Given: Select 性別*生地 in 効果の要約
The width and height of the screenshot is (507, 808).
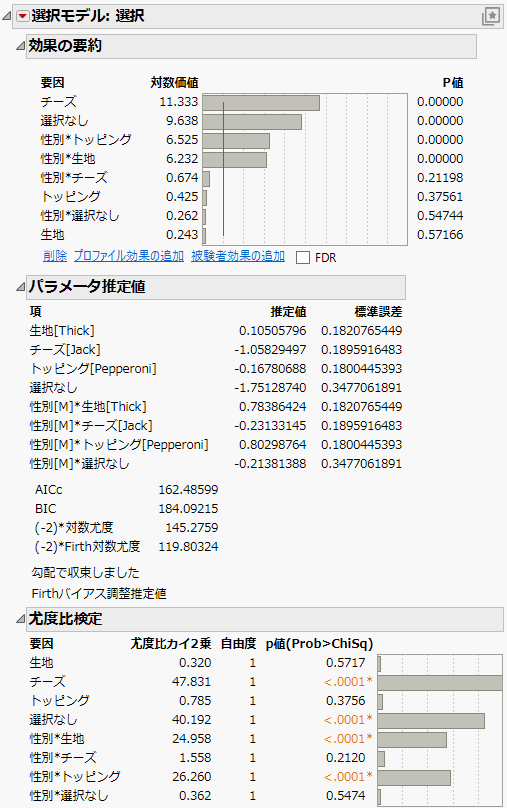Looking at the screenshot, I should pos(68,159).
